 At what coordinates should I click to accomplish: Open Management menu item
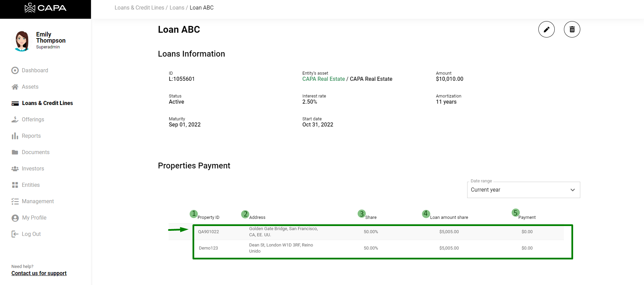38,201
